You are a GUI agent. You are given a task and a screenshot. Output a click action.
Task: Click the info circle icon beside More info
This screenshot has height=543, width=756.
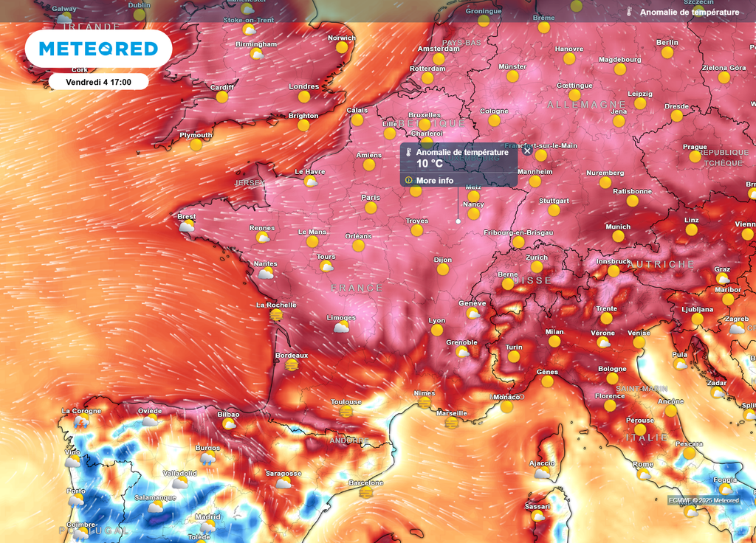pos(408,179)
